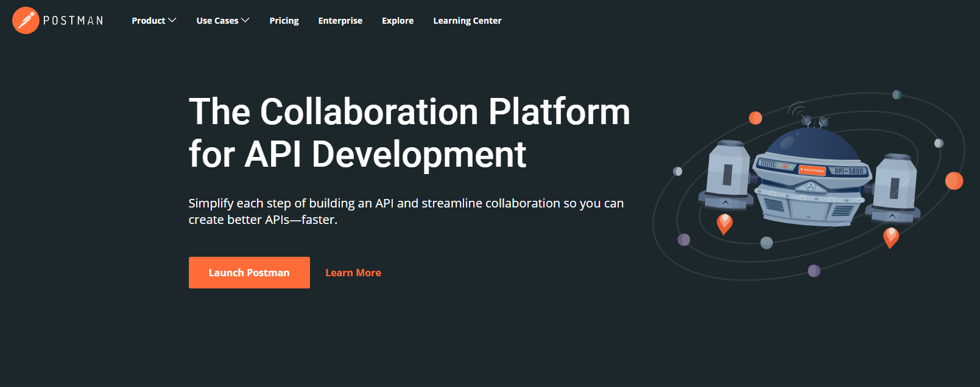Viewport: 980px width, 387px height.
Task: Click the POSTMAN wordmark text
Action: click(73, 21)
